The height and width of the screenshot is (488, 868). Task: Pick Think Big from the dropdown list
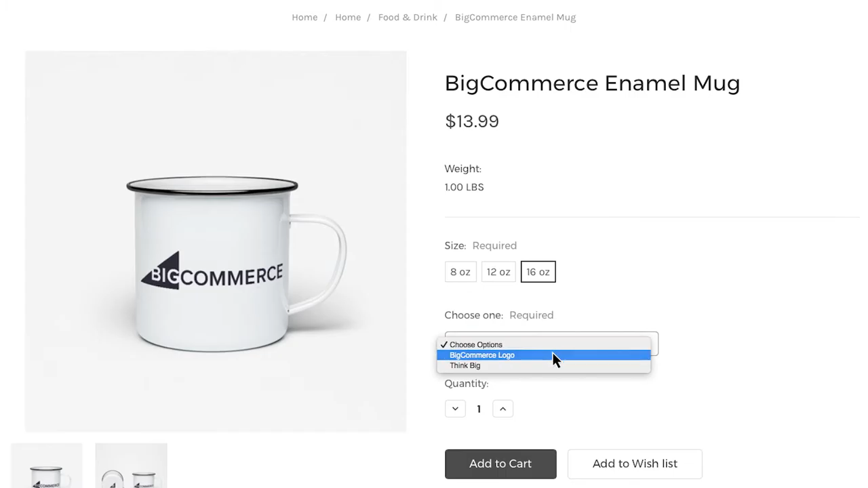click(465, 365)
